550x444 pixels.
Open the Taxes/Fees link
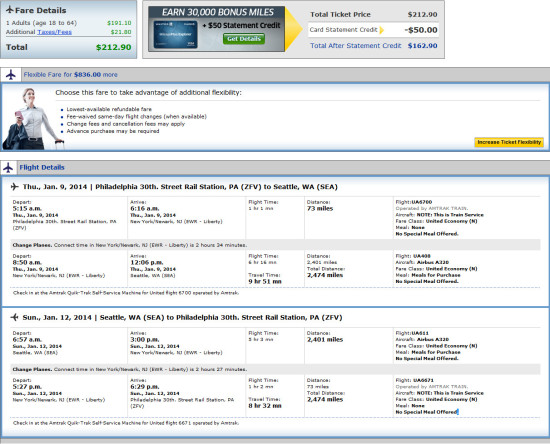(54, 32)
